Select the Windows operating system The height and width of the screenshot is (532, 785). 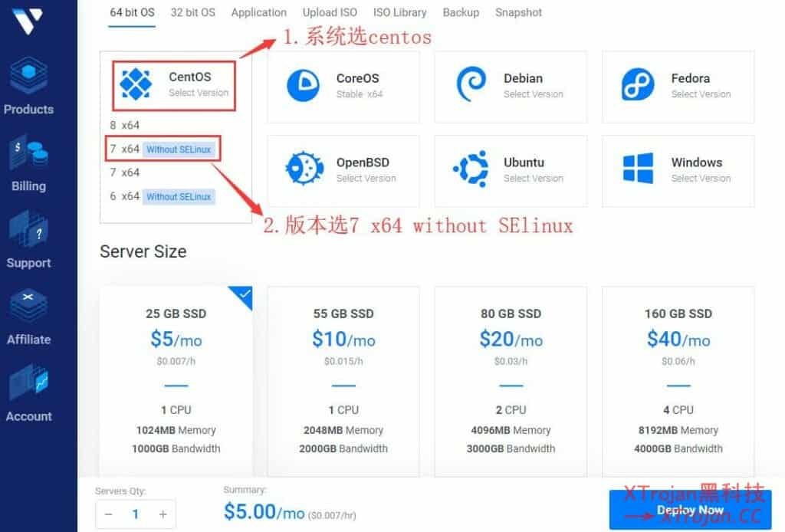678,170
